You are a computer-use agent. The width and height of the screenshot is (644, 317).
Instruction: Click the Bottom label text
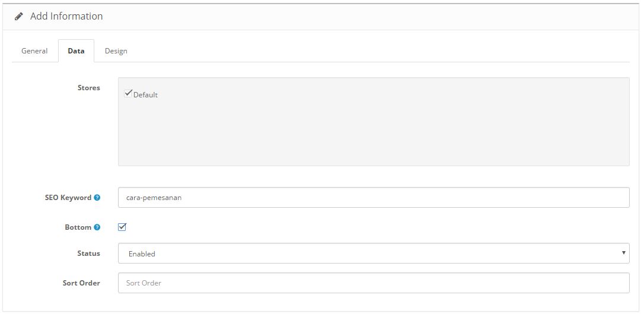pos(78,227)
